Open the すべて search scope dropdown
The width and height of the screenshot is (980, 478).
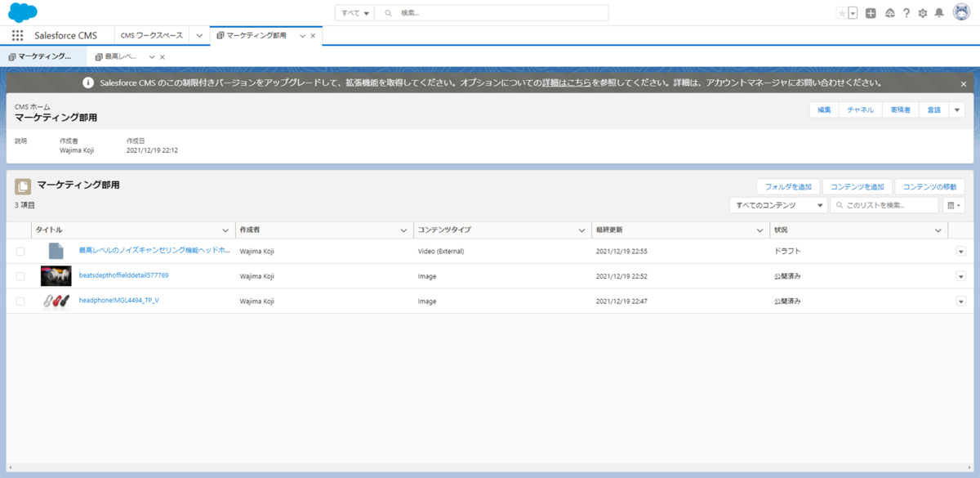(354, 13)
